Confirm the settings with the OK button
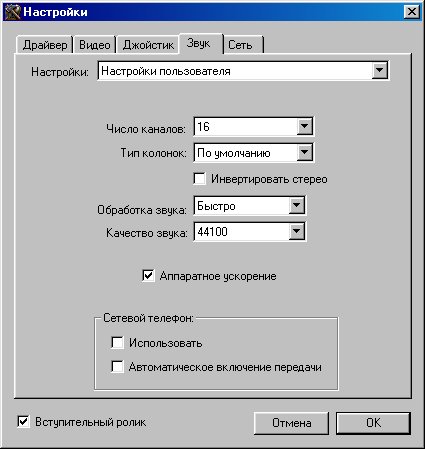This screenshot has height=449, width=425. pos(373,423)
